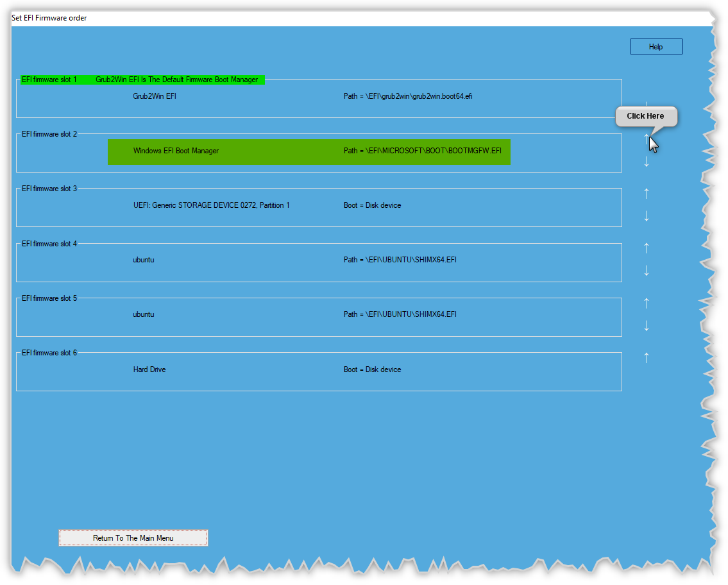Click 'Boot = Disk device' in slot 6
This screenshot has height=585, width=728.
point(373,369)
